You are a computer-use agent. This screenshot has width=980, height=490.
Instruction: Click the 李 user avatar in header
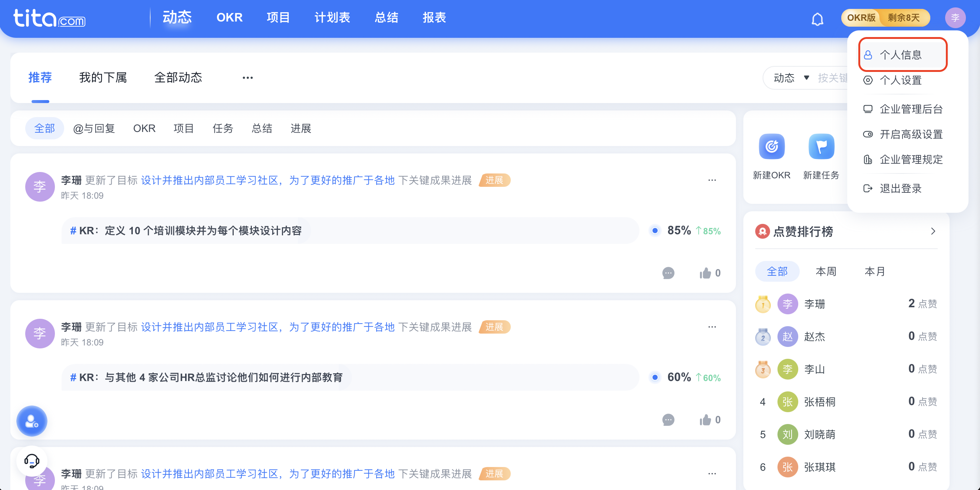955,18
